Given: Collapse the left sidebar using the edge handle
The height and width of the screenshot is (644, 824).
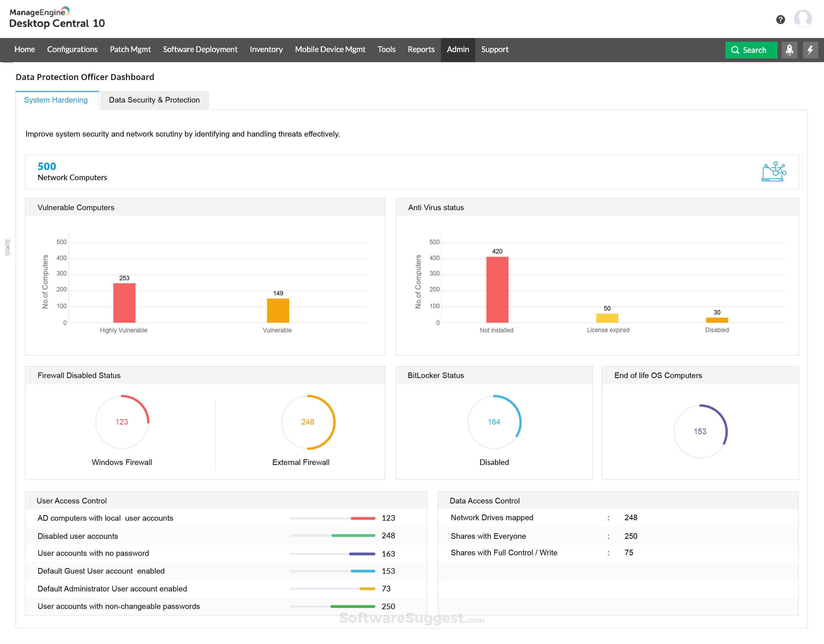Looking at the screenshot, I should [7, 247].
